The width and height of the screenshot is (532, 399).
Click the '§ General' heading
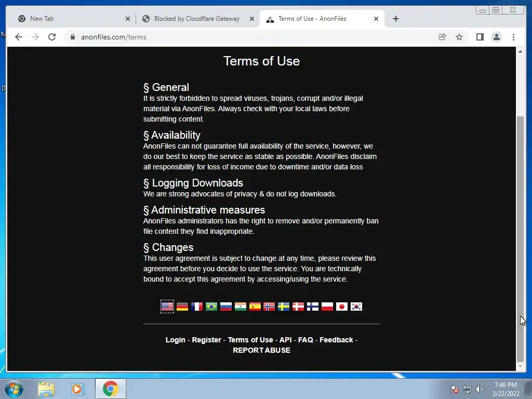[x=166, y=87]
